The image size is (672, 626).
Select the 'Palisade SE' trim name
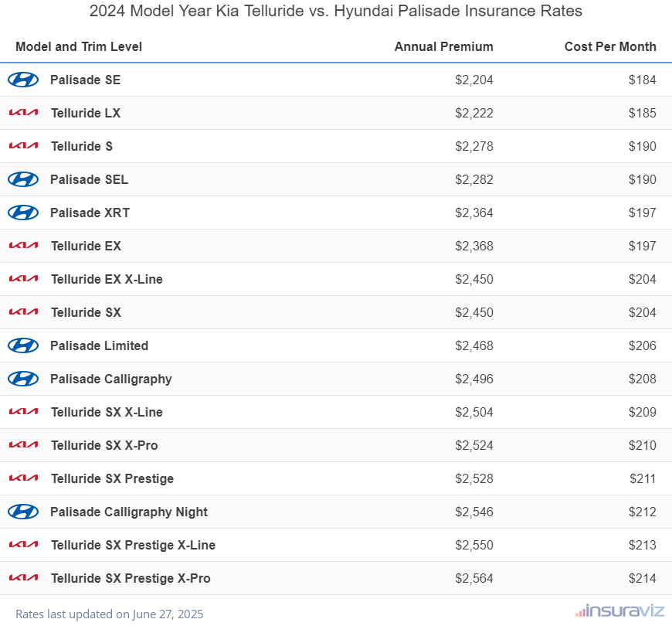(x=85, y=80)
